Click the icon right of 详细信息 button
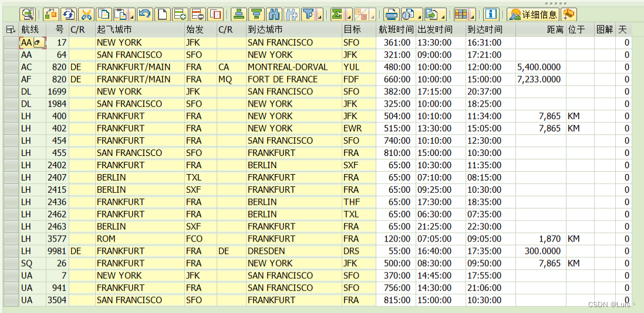Screen dimensions: 644x313 pos(569,14)
